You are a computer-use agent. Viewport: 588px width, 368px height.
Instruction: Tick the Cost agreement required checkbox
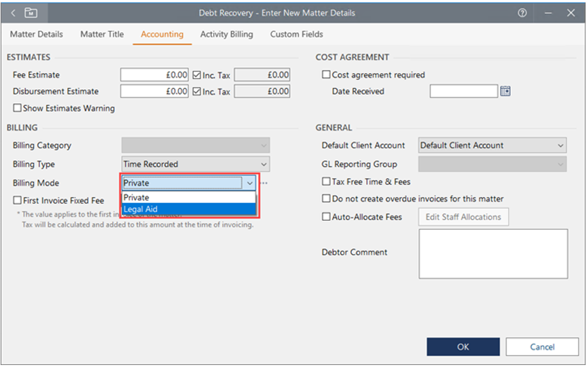pyautogui.click(x=326, y=75)
